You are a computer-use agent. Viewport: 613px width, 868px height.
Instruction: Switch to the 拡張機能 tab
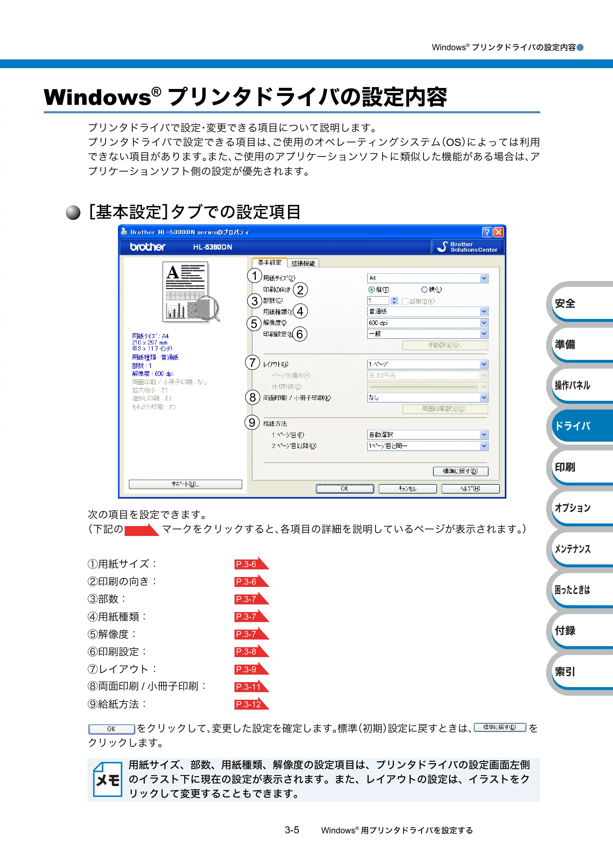click(303, 263)
